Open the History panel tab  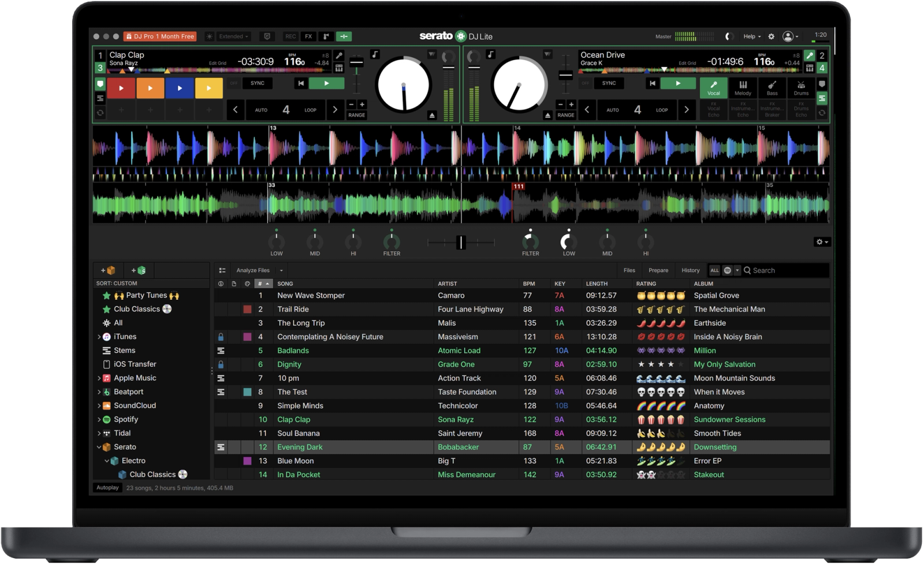pyautogui.click(x=691, y=270)
